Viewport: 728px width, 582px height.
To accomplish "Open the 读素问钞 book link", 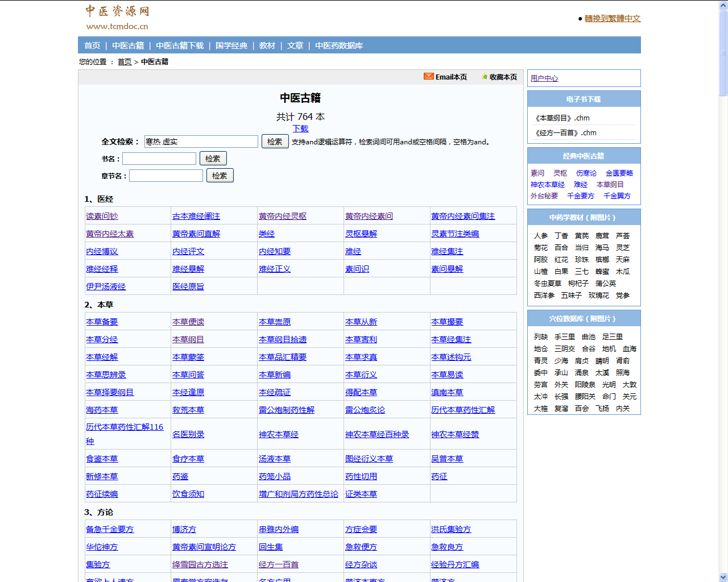I will tap(102, 217).
